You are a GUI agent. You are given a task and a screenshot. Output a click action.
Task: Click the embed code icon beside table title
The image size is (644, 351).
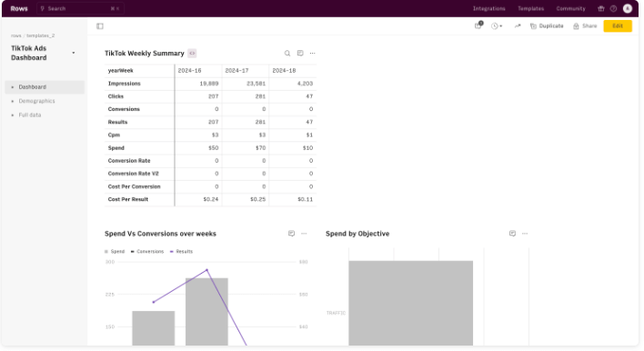pyautogui.click(x=192, y=54)
